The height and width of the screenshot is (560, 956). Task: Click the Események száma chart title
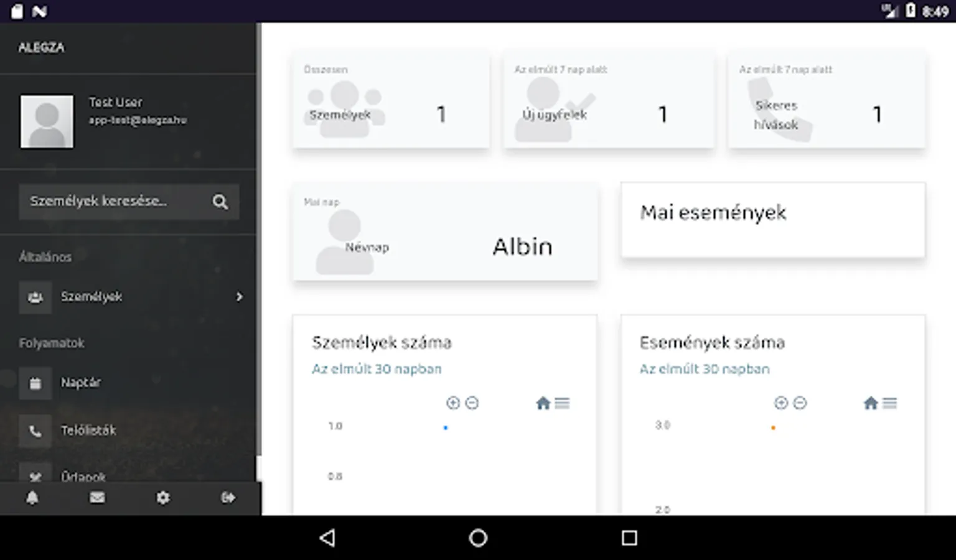click(x=712, y=343)
